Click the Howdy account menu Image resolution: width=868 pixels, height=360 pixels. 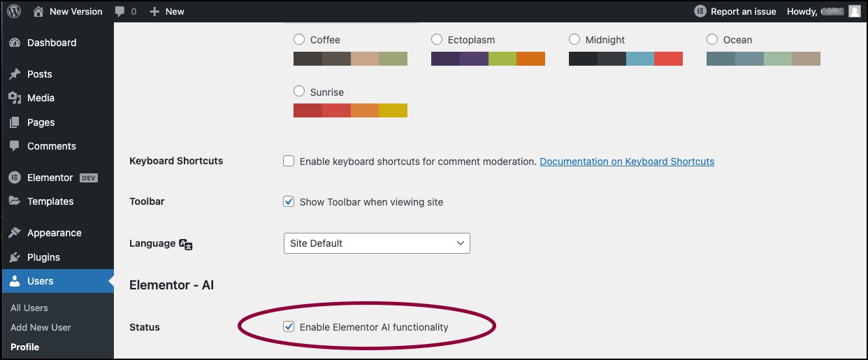823,11
